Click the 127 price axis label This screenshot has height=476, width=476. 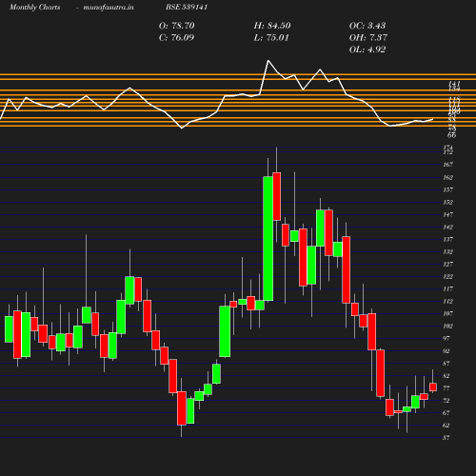447,264
